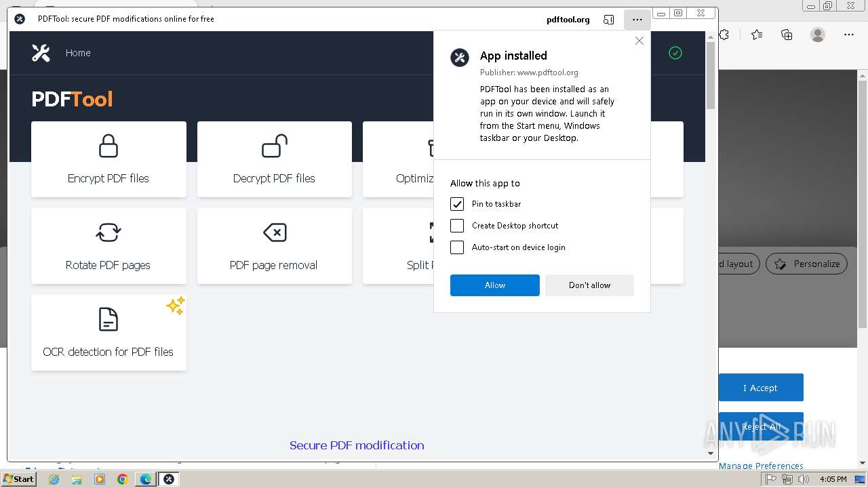Click the PDFTool app taskbar button
Viewport: 868px width, 488px height.
pyautogui.click(x=169, y=479)
